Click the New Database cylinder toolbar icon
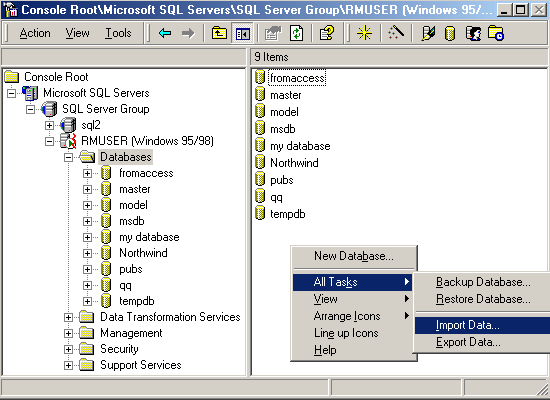Viewport: 550px width, 400px height. [450, 34]
